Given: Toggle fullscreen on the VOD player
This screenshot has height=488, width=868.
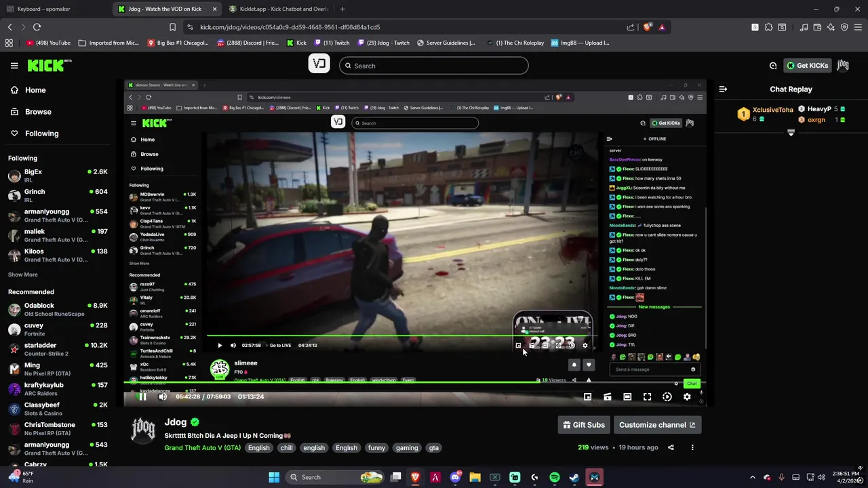Looking at the screenshot, I should (647, 396).
